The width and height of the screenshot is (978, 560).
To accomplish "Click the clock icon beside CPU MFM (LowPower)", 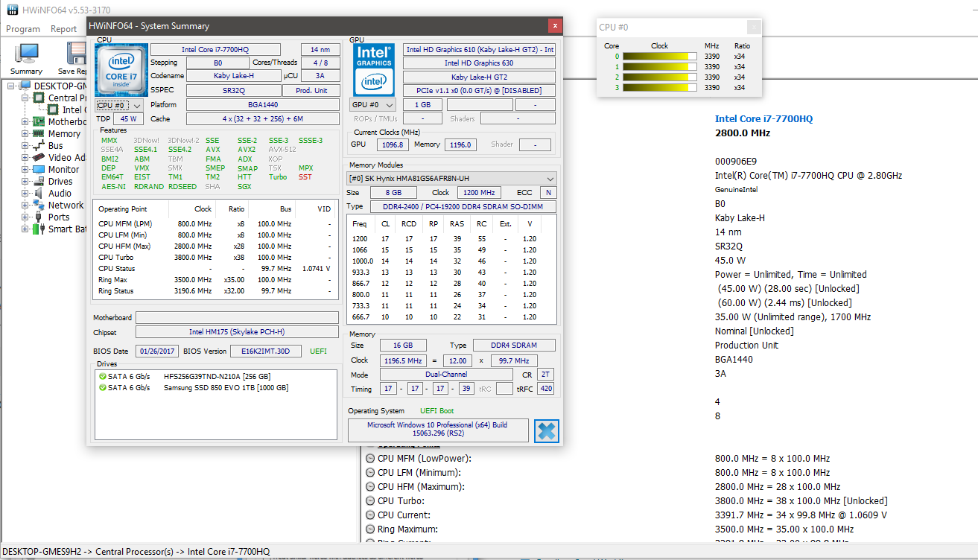I will point(370,459).
